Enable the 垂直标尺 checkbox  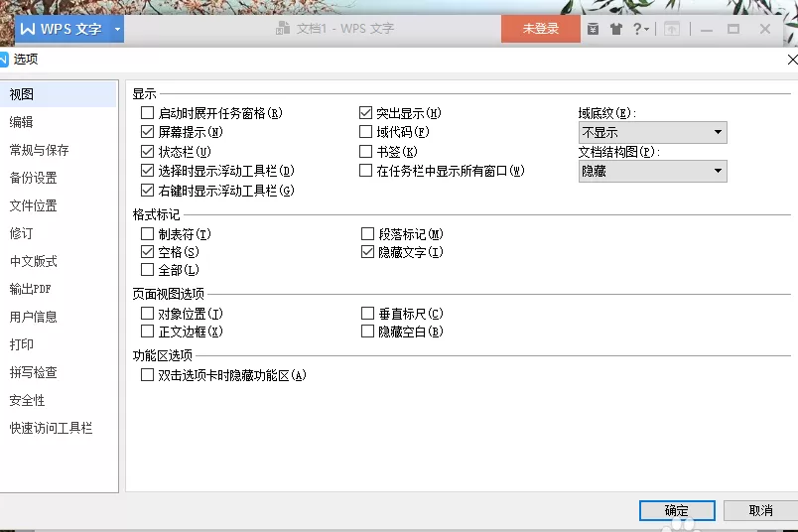tap(367, 313)
